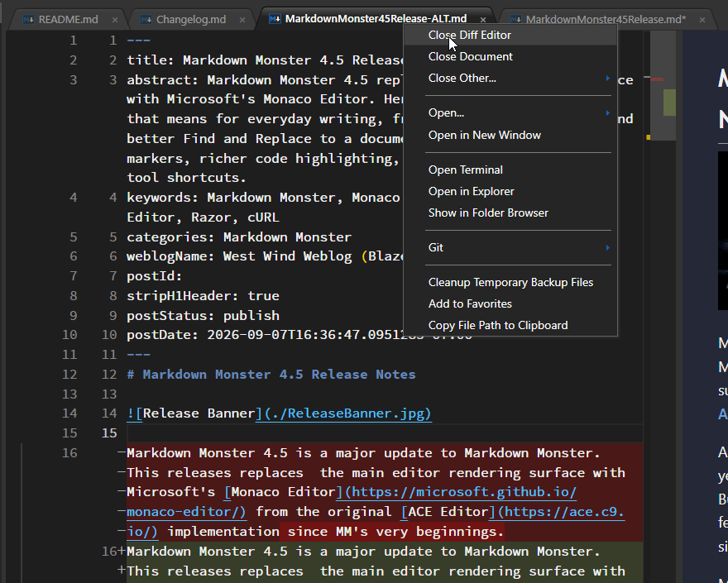Image resolution: width=728 pixels, height=583 pixels.
Task: Expand the Close Other... submenu arrow
Action: (x=608, y=78)
